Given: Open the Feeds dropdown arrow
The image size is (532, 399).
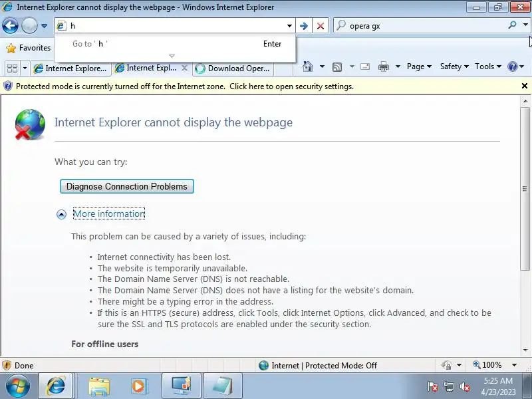Looking at the screenshot, I should (x=352, y=66).
